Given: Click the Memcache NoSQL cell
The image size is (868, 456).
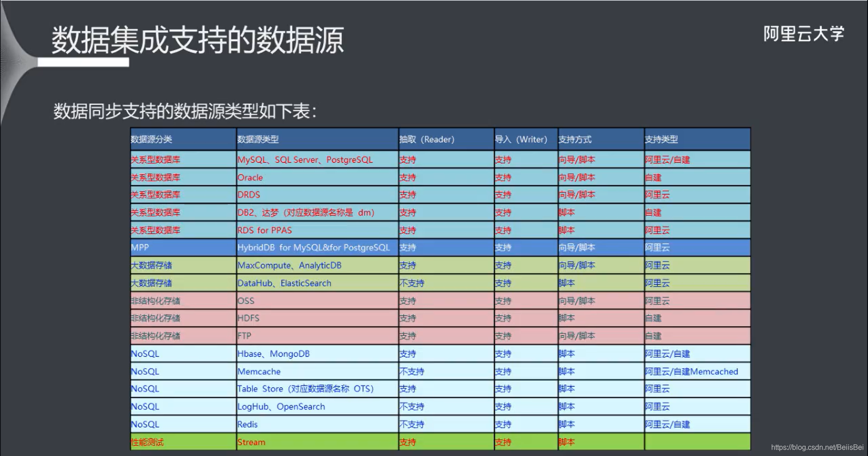Looking at the screenshot, I should 259,371.
